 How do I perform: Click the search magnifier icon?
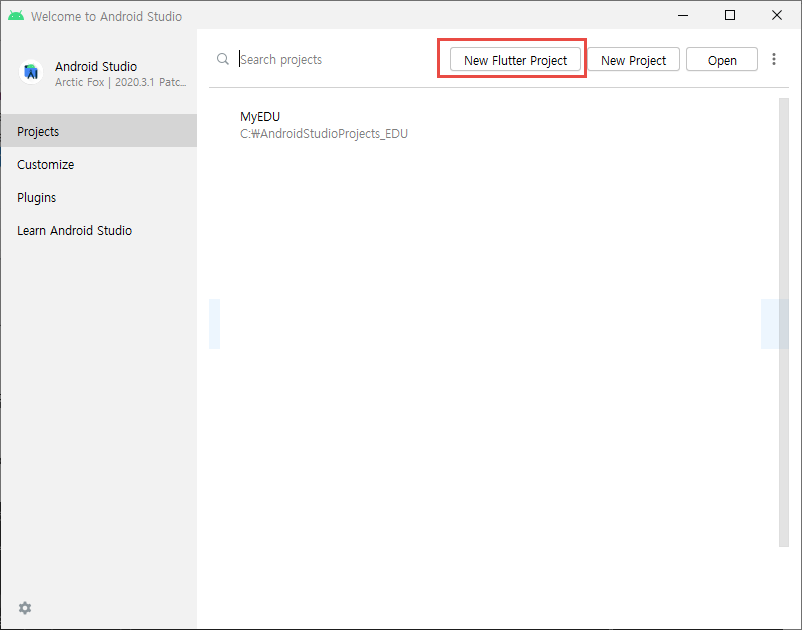(x=222, y=59)
